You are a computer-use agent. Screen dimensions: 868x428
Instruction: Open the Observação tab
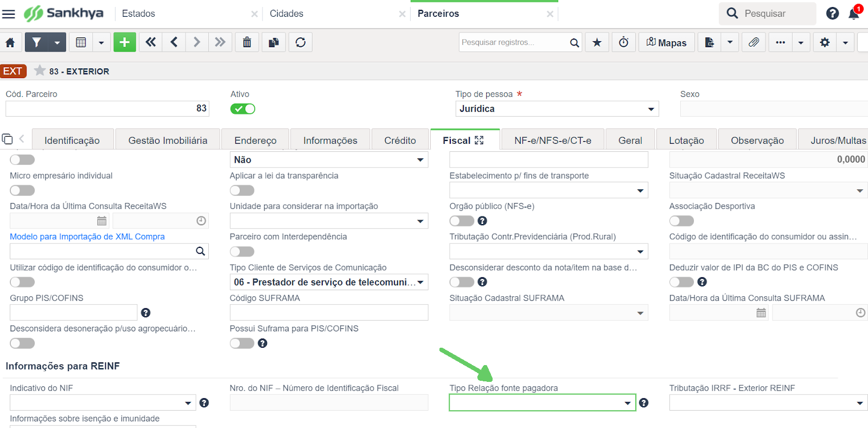coord(757,140)
